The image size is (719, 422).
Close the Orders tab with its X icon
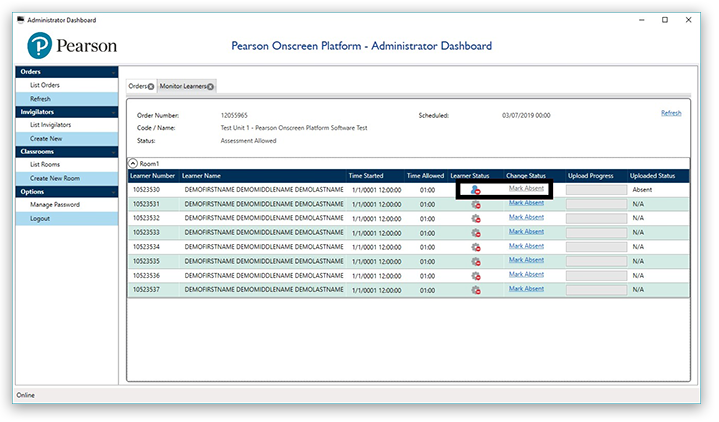pyautogui.click(x=150, y=87)
